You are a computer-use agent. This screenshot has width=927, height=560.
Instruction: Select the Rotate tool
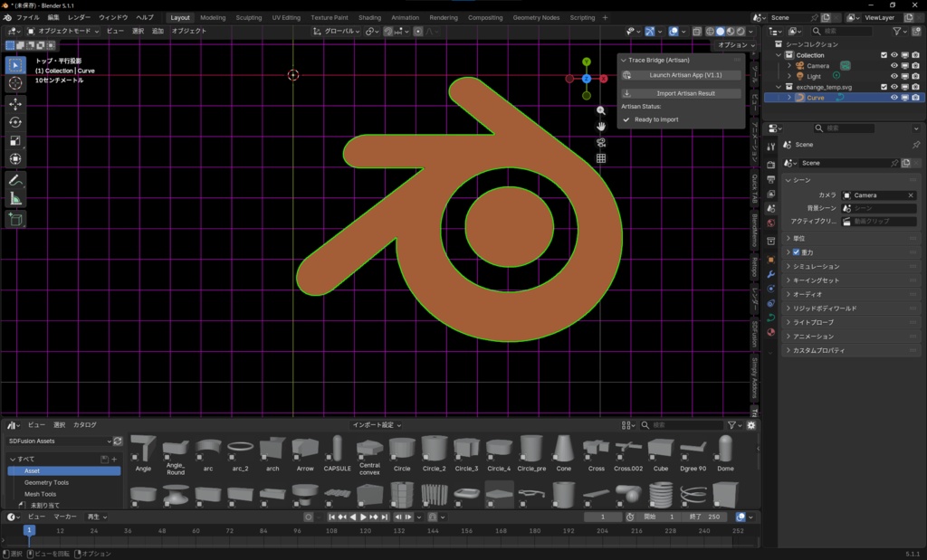14,123
